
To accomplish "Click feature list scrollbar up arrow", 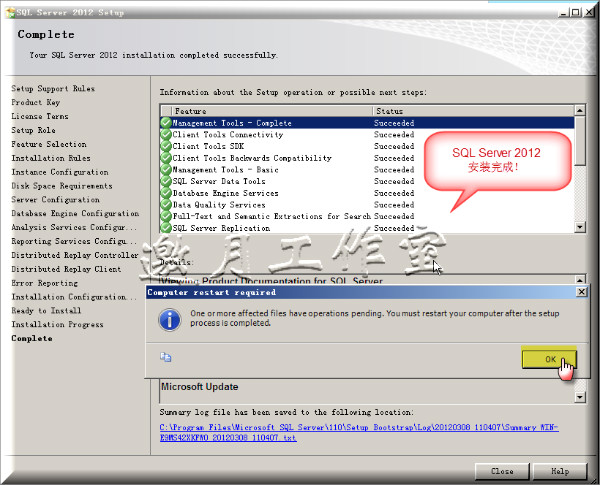I will point(580,110).
